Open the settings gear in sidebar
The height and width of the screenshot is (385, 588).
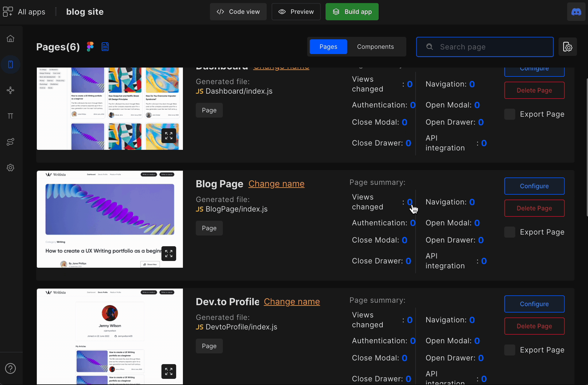pos(10,168)
